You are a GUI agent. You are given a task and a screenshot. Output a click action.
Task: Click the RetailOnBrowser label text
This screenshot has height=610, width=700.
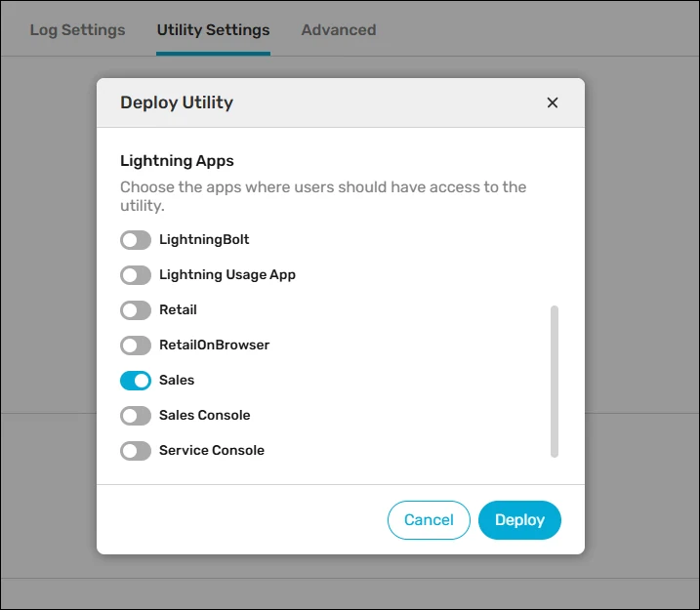pos(214,345)
